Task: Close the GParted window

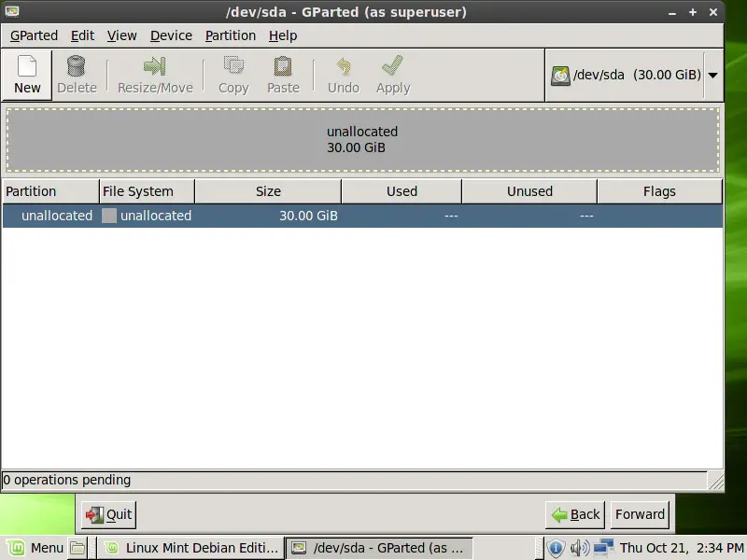Action: click(x=713, y=12)
